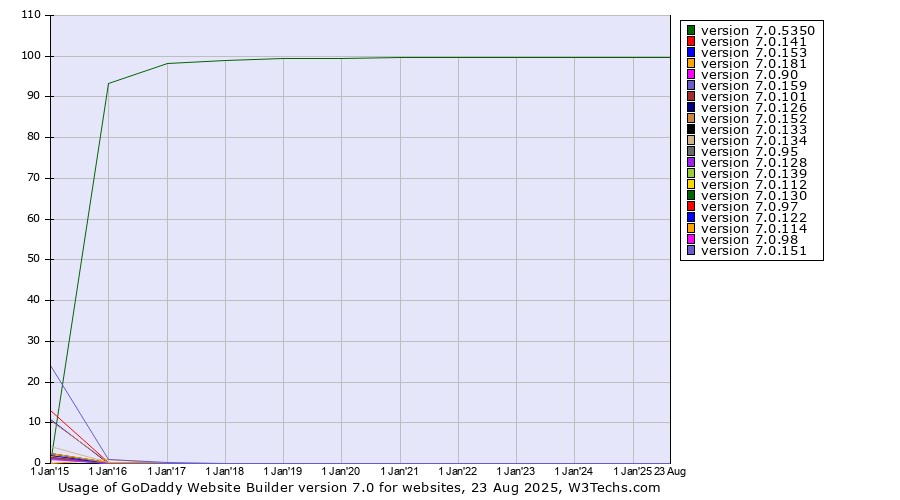Select legend text 'version 7.0.159'

click(x=754, y=86)
